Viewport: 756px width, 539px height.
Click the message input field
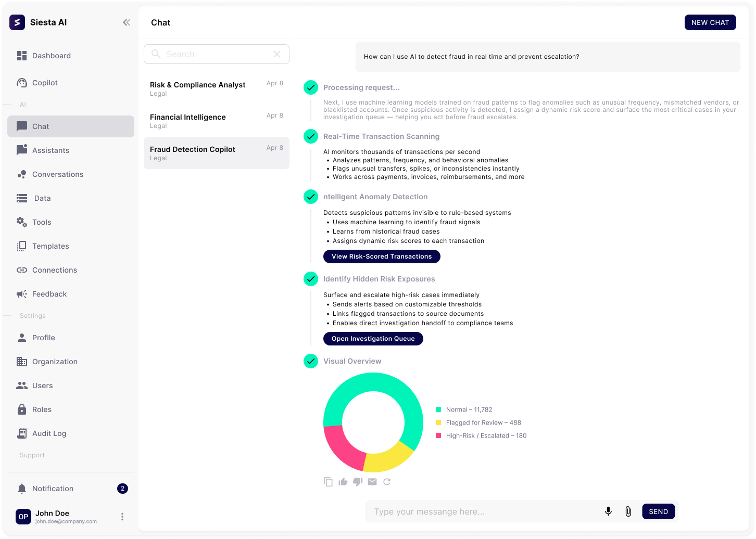[x=484, y=511]
